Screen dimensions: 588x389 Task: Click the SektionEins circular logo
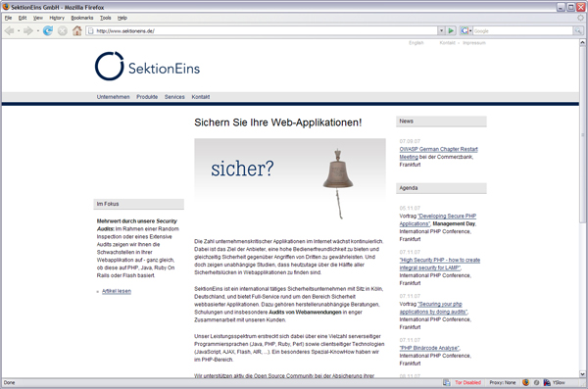click(x=109, y=66)
